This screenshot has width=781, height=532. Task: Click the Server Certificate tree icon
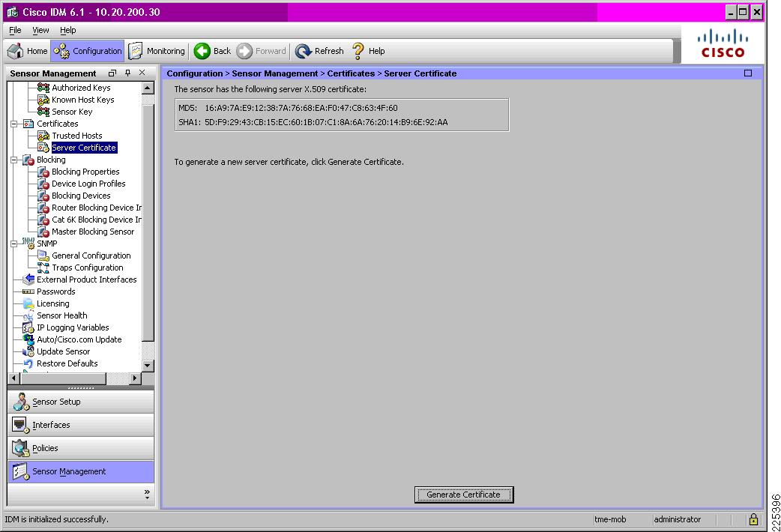(43, 148)
